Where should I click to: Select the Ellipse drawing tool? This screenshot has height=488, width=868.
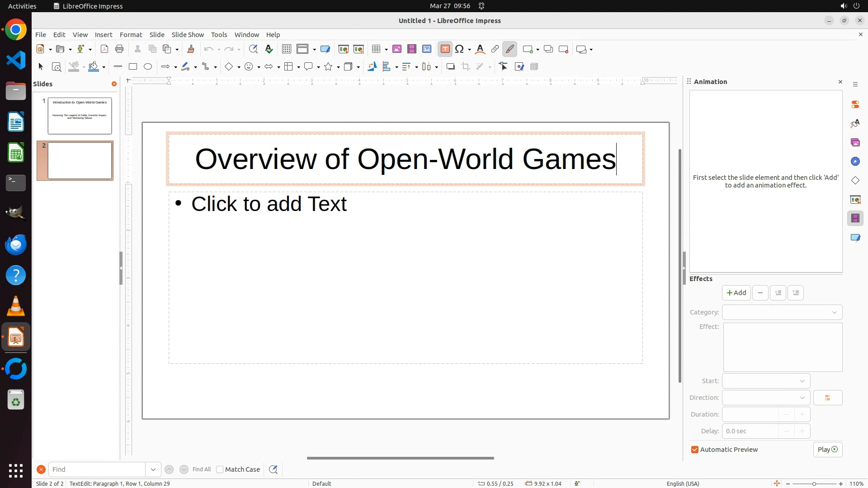(148, 67)
